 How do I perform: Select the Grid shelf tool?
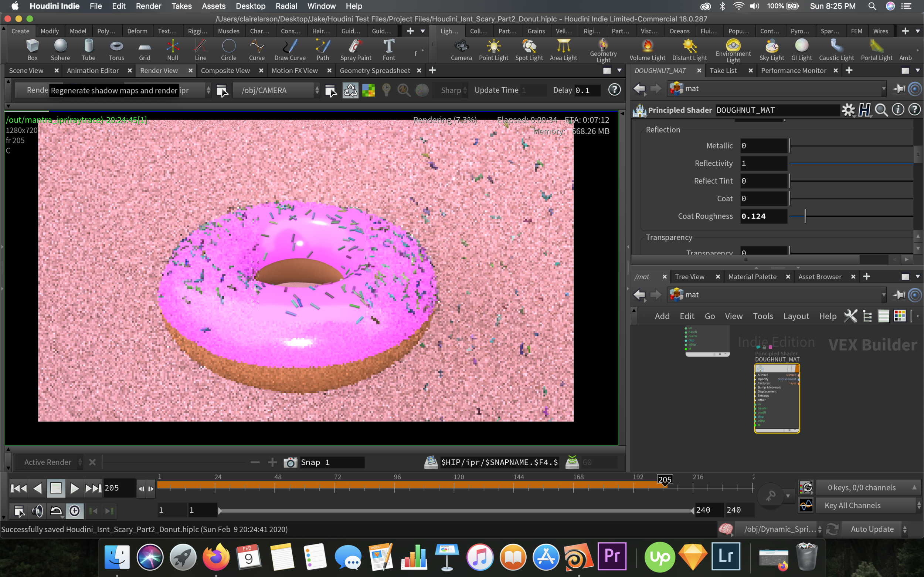pyautogui.click(x=145, y=50)
